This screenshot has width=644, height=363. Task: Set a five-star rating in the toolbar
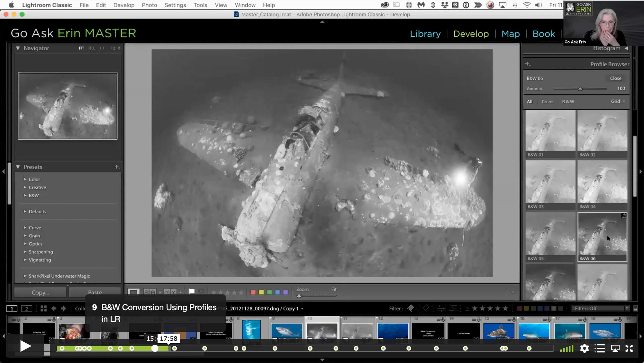[241, 292]
